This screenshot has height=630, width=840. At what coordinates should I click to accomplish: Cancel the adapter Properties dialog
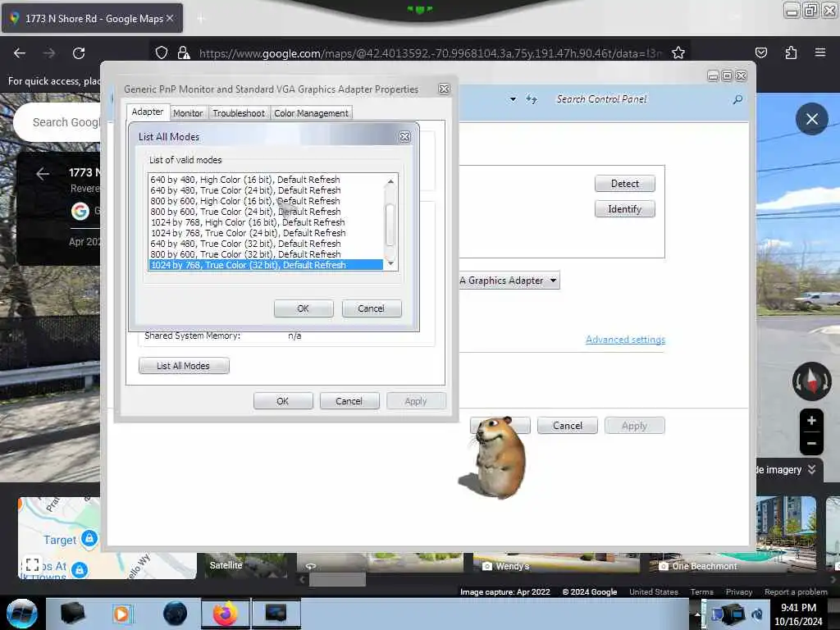(349, 401)
